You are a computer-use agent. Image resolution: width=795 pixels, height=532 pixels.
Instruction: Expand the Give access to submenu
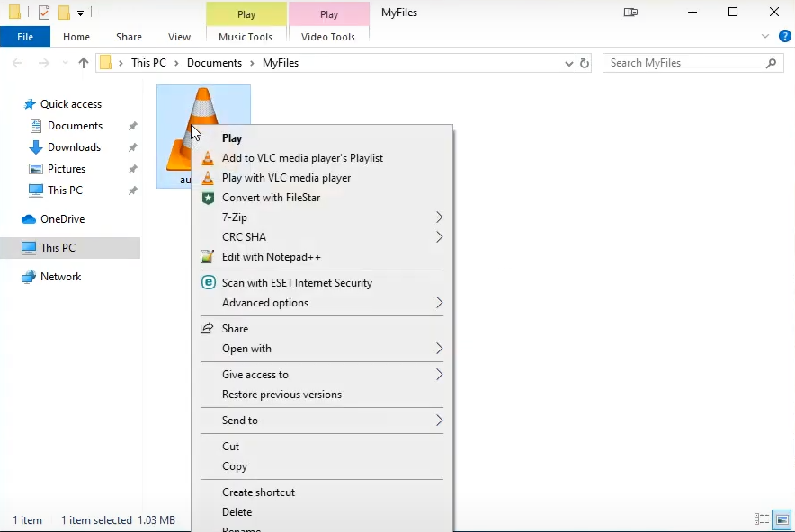[439, 375]
